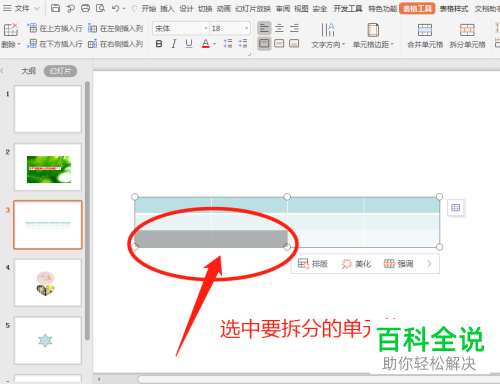Select the 表格工具 (Table Tools) tab

[417, 9]
